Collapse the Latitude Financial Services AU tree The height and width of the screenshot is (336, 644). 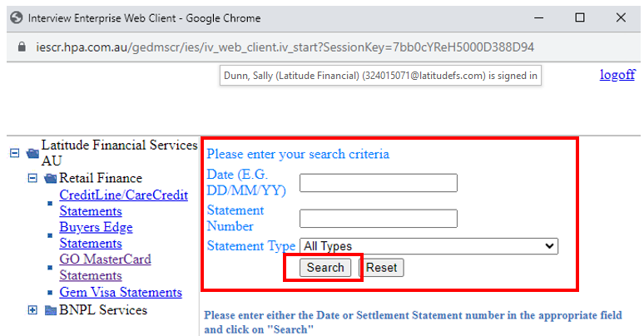(14, 153)
